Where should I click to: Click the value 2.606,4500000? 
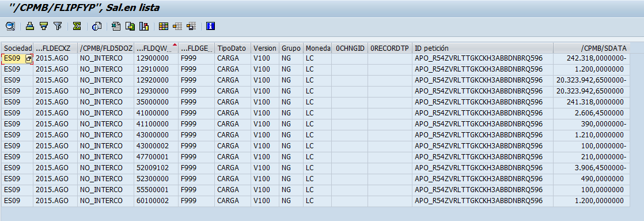[x=599, y=113]
